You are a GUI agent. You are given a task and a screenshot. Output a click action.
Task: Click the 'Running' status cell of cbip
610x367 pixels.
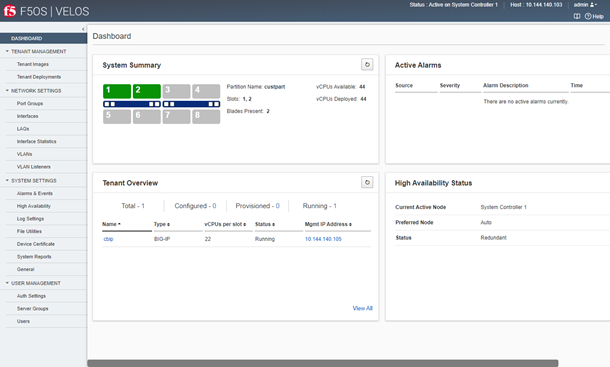pyautogui.click(x=265, y=239)
